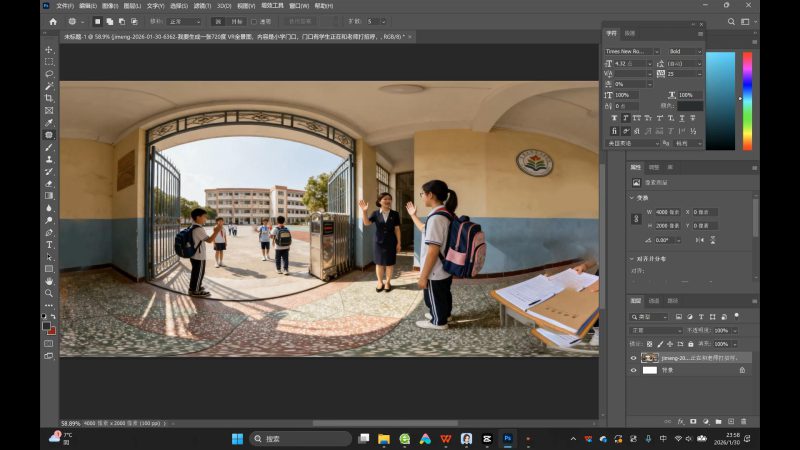Delete layer with trash icon
This screenshot has width=800, height=450.
coord(743,421)
